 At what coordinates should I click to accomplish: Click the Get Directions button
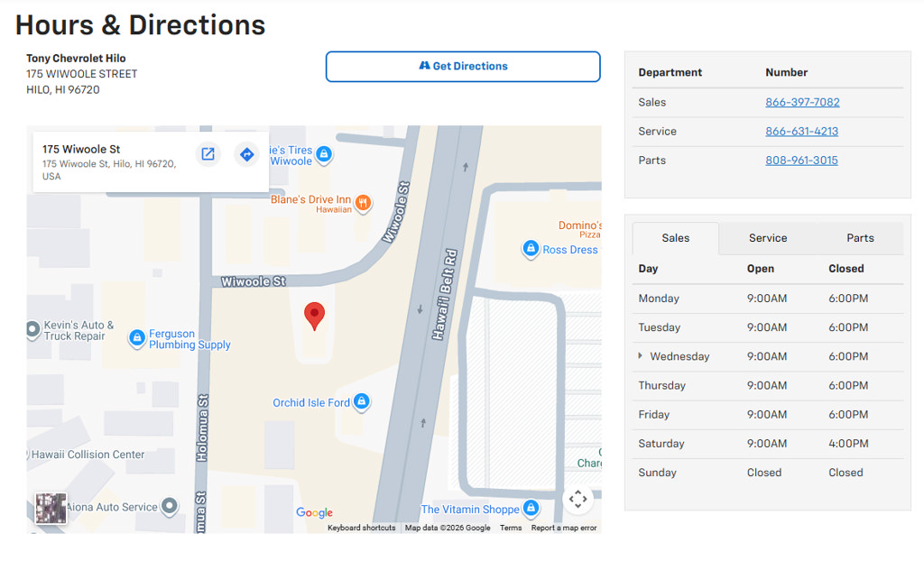[463, 67]
